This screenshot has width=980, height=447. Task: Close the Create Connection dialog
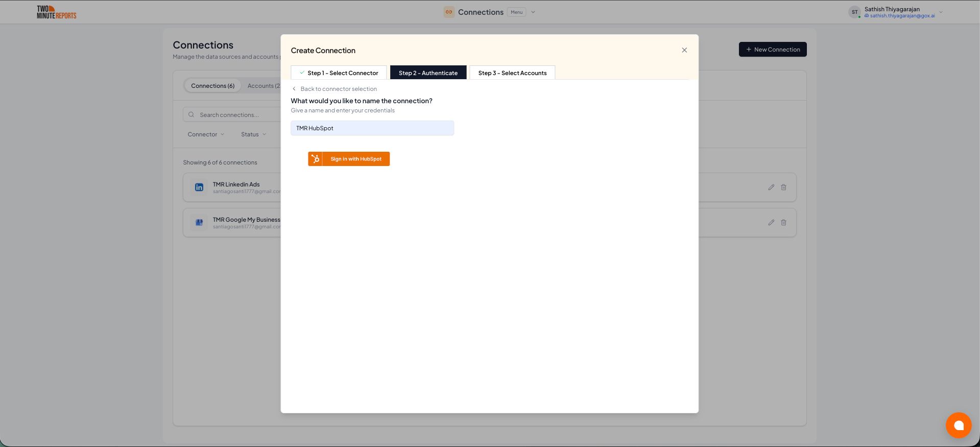tap(684, 50)
